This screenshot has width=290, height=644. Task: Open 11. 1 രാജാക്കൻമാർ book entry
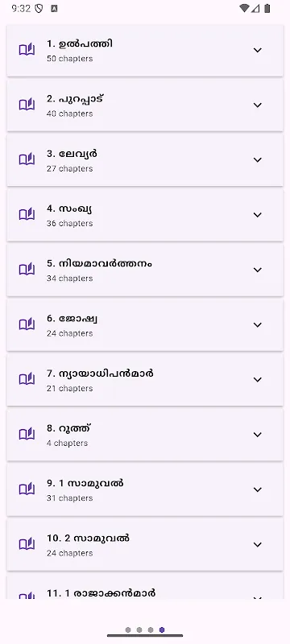(144, 587)
